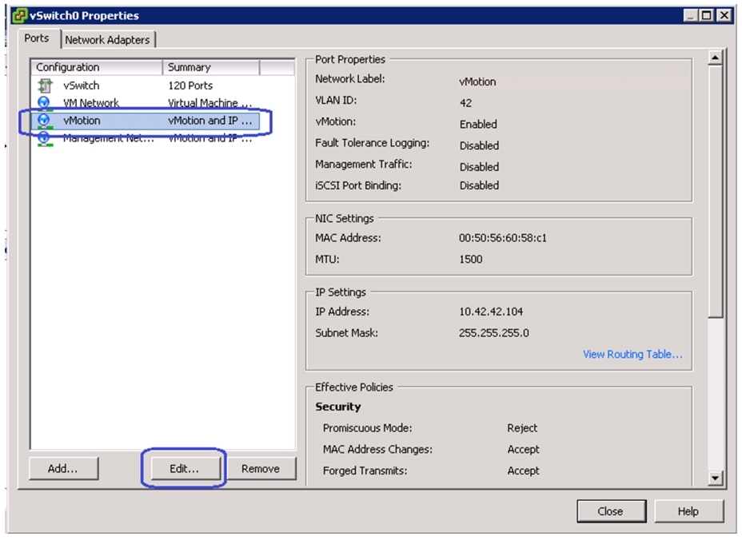Click the Management Traffic Disabled value
742x560 pixels.
click(480, 167)
